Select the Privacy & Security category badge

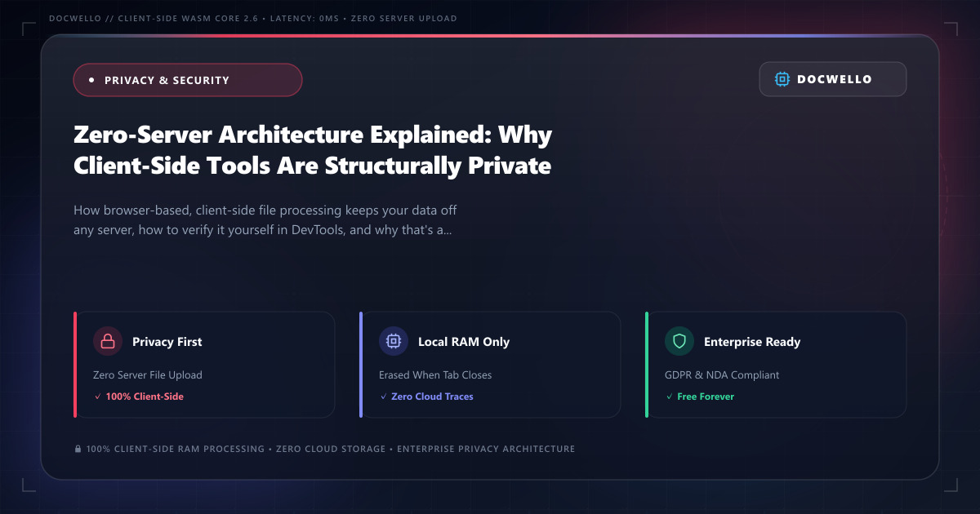[x=188, y=80]
